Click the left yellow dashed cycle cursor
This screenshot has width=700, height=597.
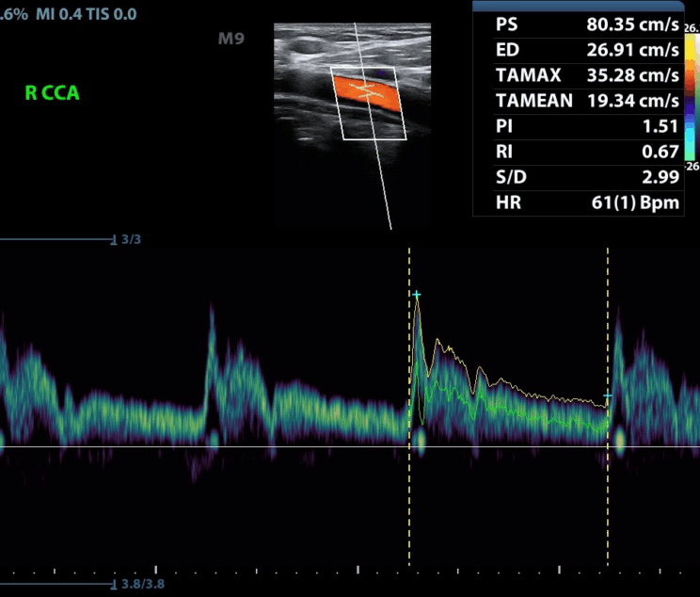(x=409, y=407)
